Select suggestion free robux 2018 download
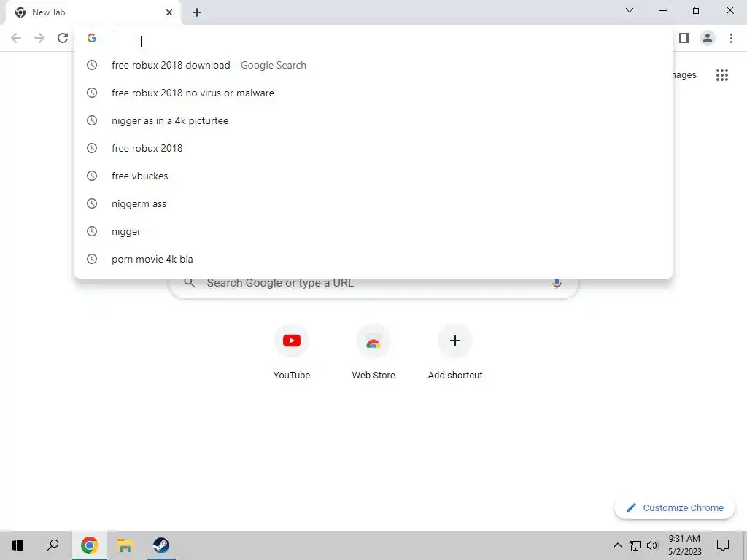Screen dimensions: 747x560 (x=373, y=65)
